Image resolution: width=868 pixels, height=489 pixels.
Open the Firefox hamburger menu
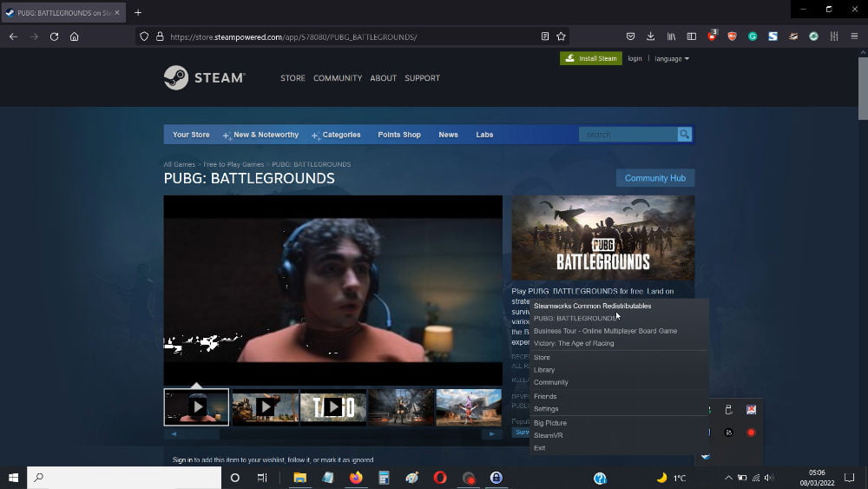[854, 36]
